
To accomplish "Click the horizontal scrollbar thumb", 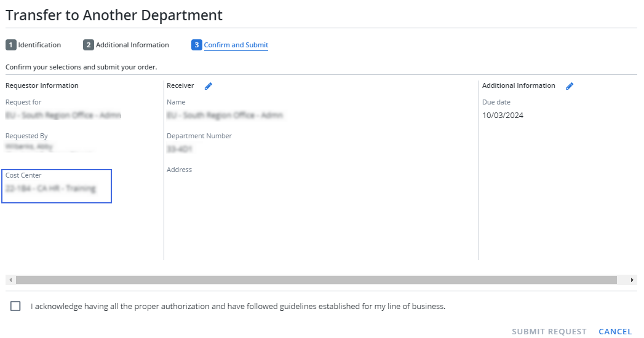I will point(316,280).
